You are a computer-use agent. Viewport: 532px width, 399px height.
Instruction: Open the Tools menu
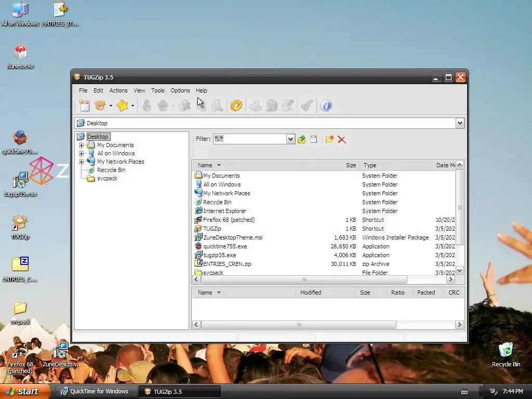(x=158, y=90)
